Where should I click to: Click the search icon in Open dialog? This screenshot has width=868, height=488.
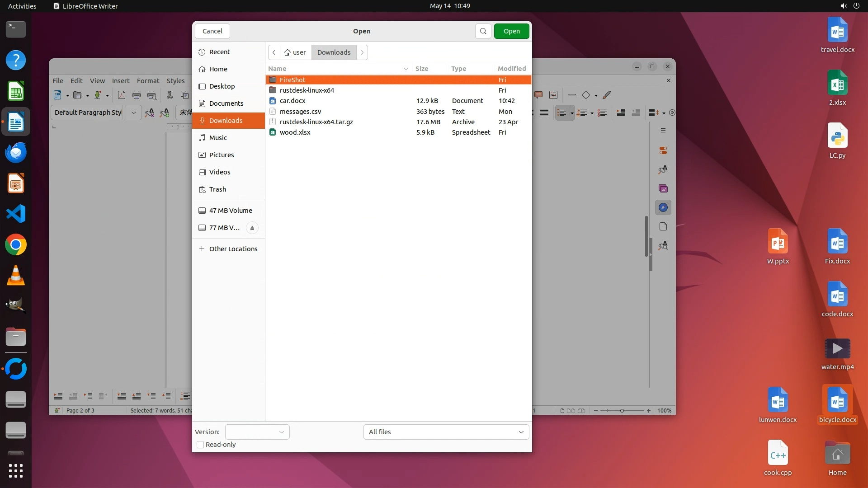click(483, 31)
